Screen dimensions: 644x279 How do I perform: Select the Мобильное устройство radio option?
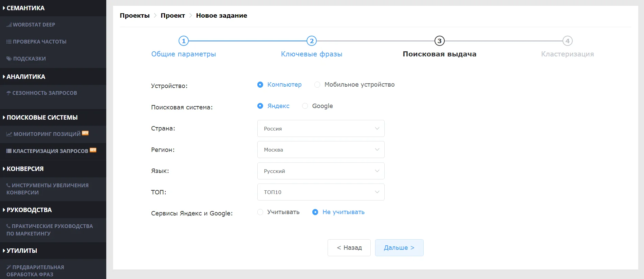tap(317, 85)
